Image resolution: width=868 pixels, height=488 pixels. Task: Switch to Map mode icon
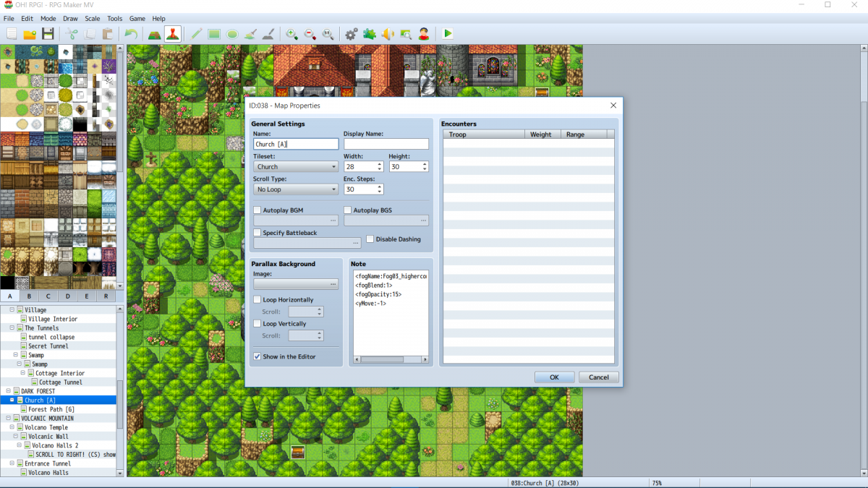coord(155,33)
